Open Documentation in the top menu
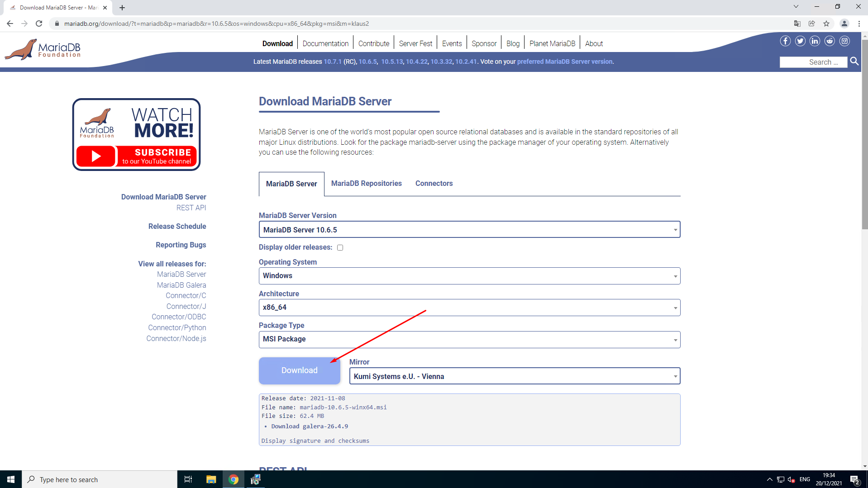868x488 pixels. pyautogui.click(x=325, y=43)
